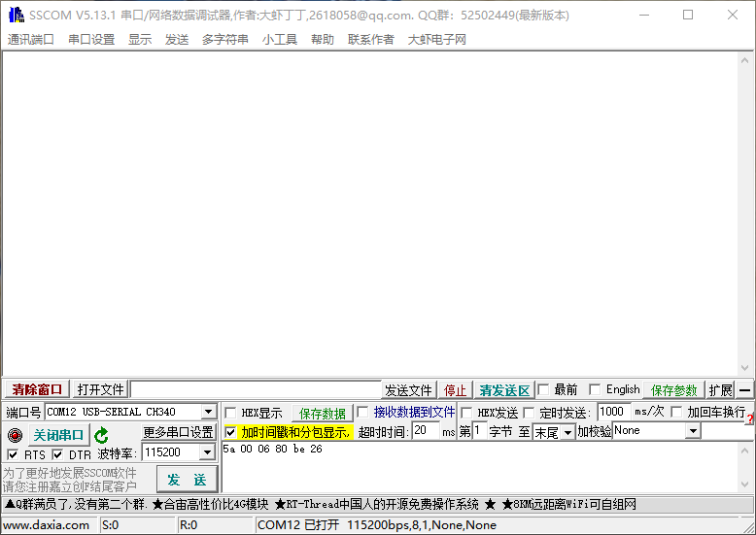Click COM12 已打开 115200bps status text

377,525
